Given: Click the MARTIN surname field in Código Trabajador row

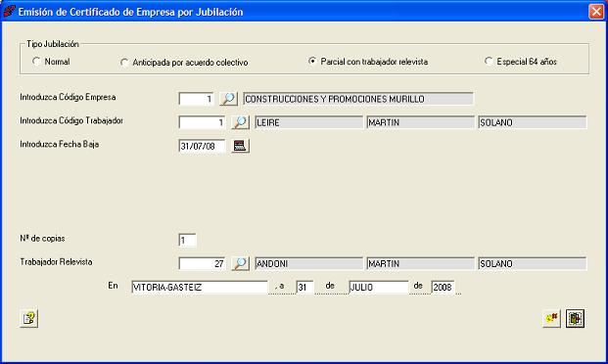Looking at the screenshot, I should click(420, 122).
